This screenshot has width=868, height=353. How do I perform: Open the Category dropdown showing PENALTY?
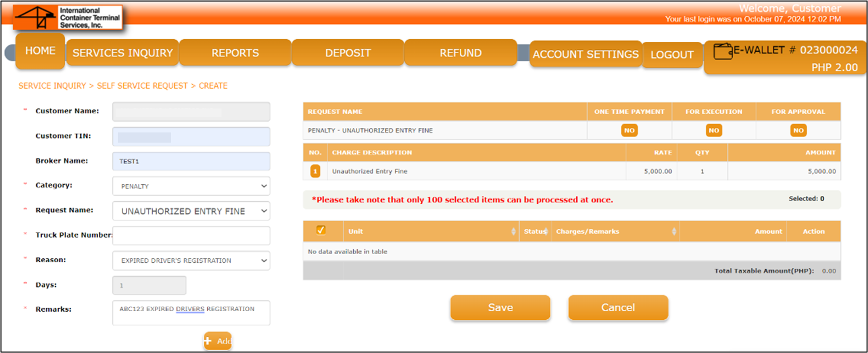[191, 186]
